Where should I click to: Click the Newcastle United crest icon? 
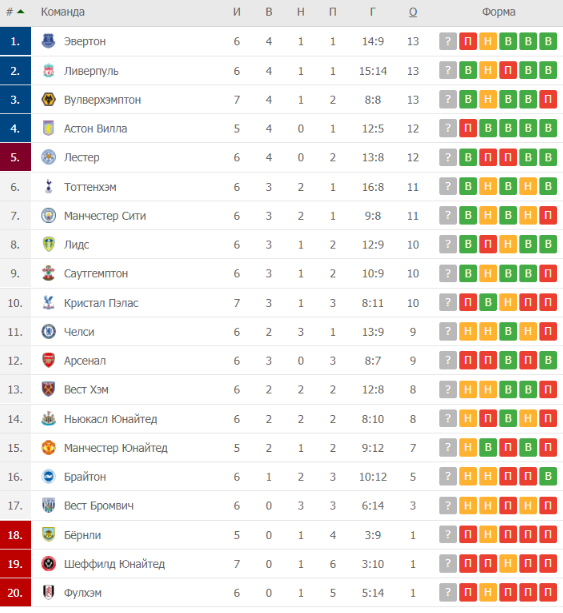click(48, 419)
